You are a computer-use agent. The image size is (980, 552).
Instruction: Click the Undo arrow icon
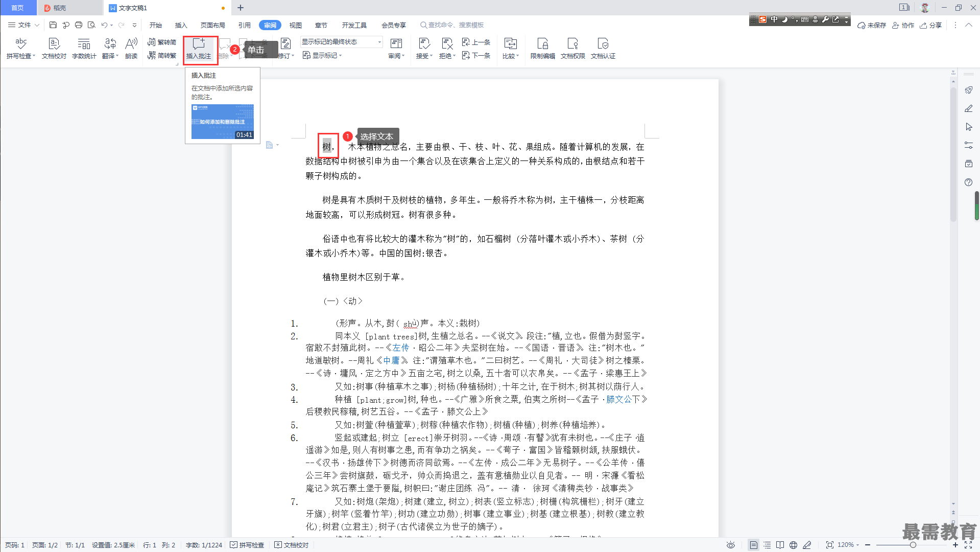[104, 25]
